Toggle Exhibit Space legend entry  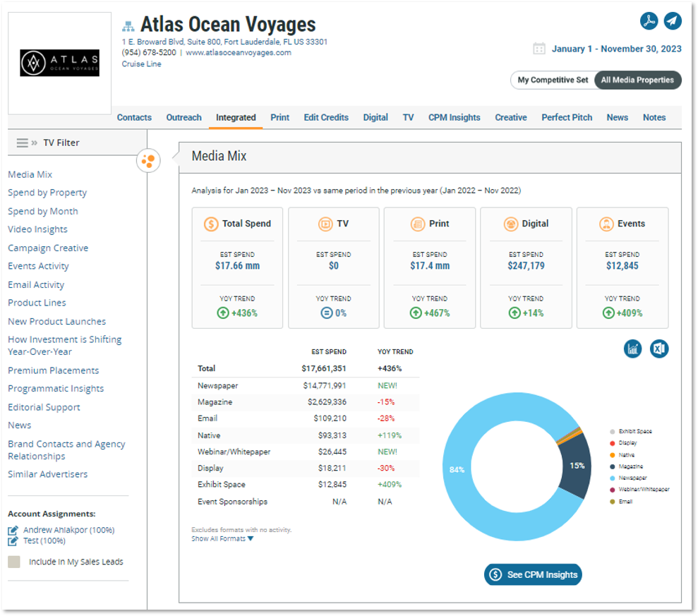coord(631,431)
